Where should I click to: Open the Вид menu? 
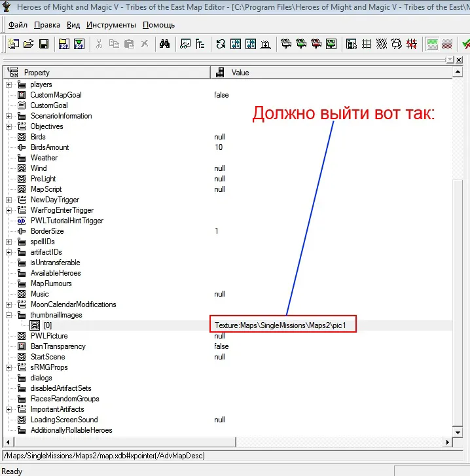(x=73, y=25)
